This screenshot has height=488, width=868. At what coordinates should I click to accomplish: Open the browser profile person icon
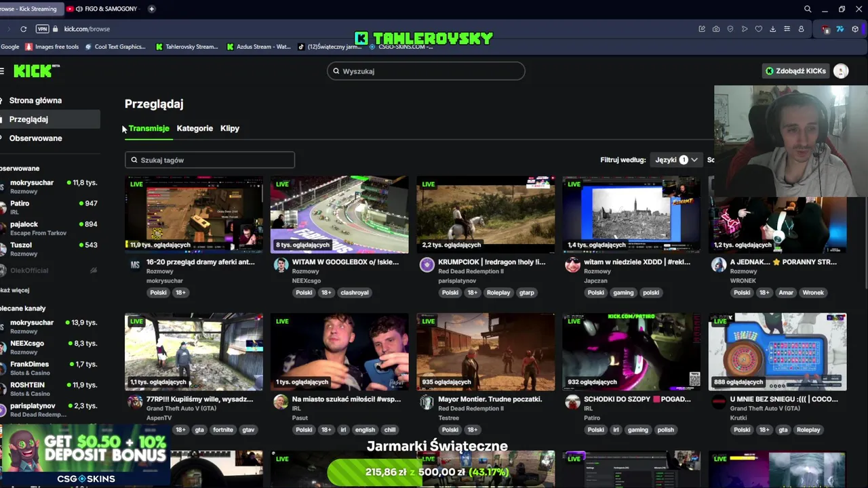(801, 29)
